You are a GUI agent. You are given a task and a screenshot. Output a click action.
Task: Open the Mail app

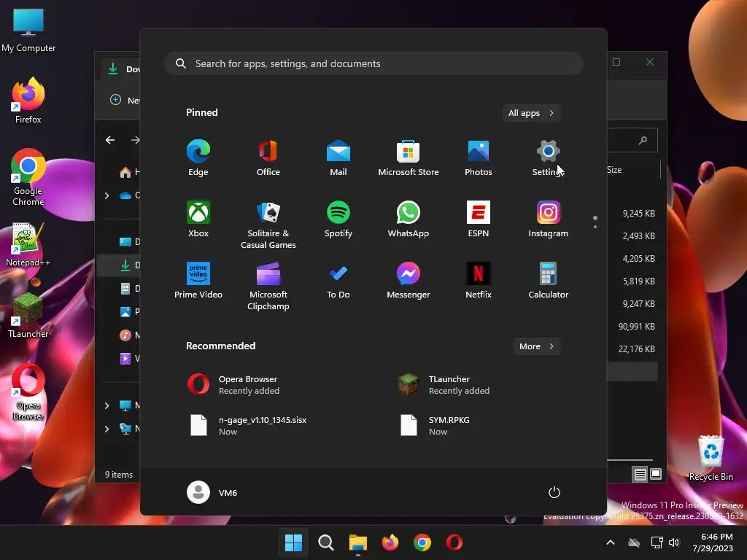(x=338, y=158)
